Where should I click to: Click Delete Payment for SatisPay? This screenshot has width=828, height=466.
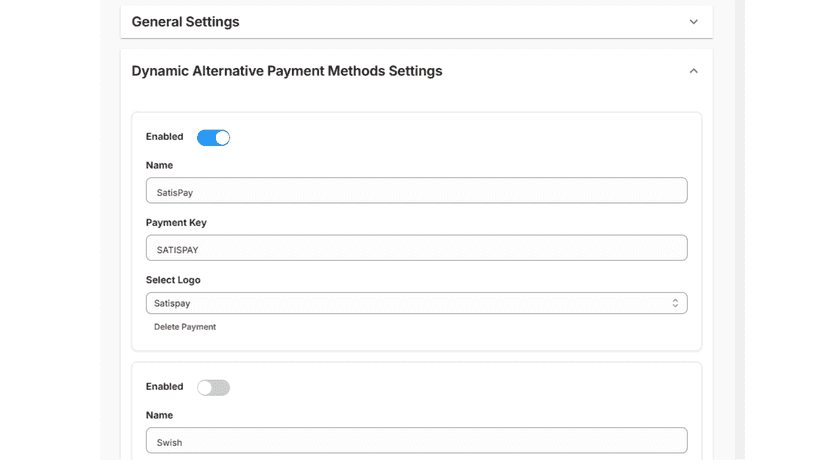click(x=185, y=327)
